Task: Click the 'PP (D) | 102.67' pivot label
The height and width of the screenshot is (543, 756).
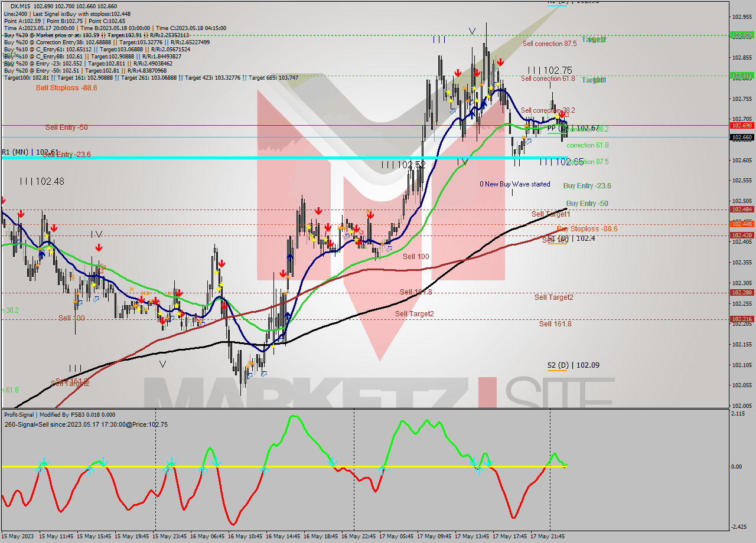Action: click(573, 128)
